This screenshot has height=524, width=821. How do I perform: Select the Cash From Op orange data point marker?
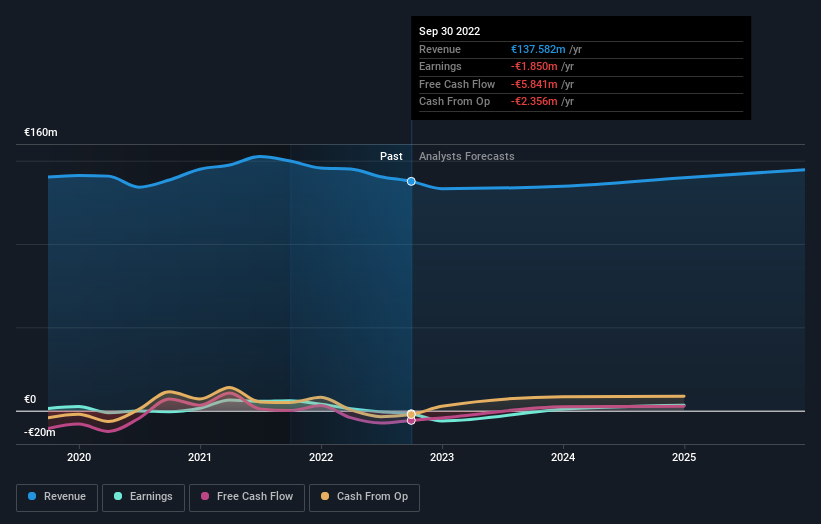[x=411, y=414]
